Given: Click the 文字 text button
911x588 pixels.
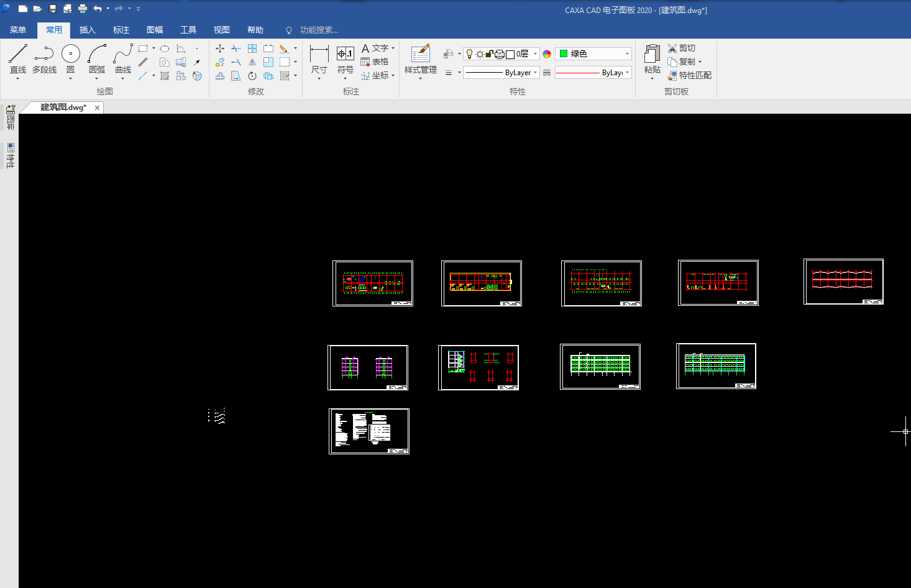Looking at the screenshot, I should click(375, 48).
